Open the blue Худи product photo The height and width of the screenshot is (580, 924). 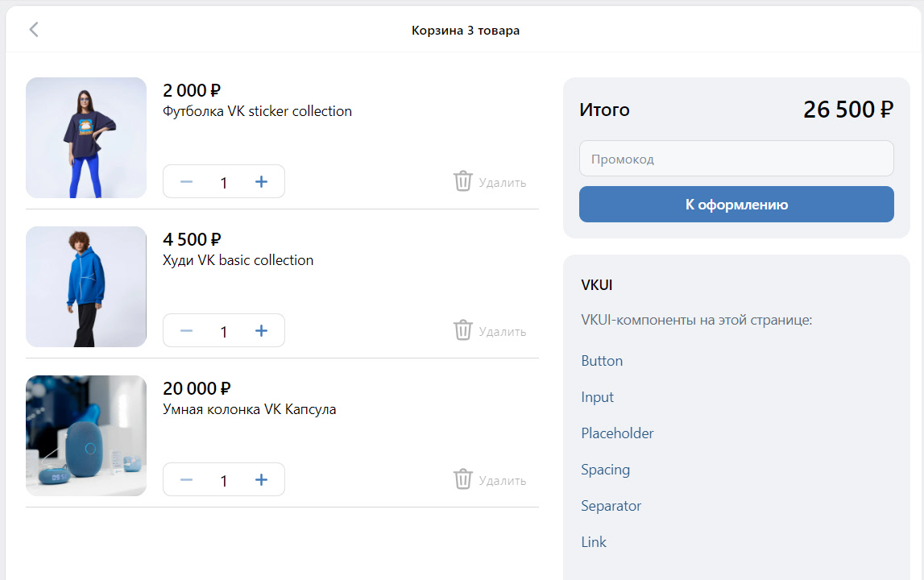86,287
